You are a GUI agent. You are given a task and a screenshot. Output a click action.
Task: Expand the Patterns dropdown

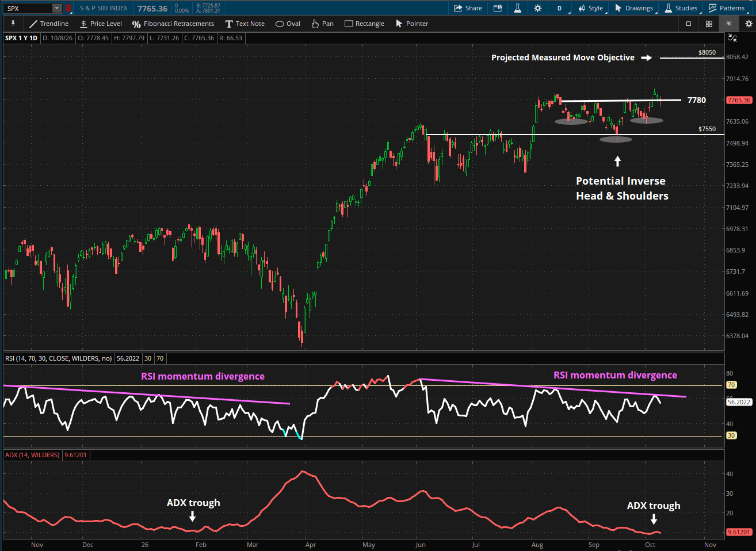pos(727,8)
